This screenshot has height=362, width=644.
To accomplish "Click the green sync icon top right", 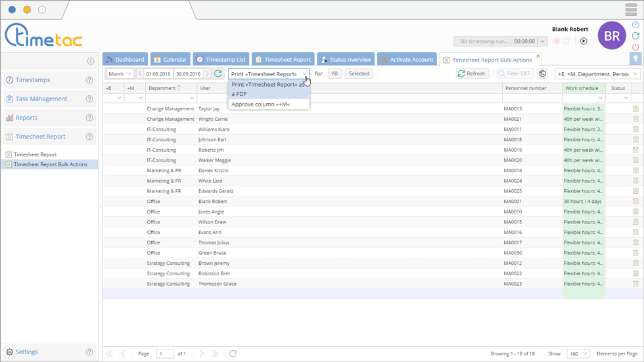I will (635, 35).
